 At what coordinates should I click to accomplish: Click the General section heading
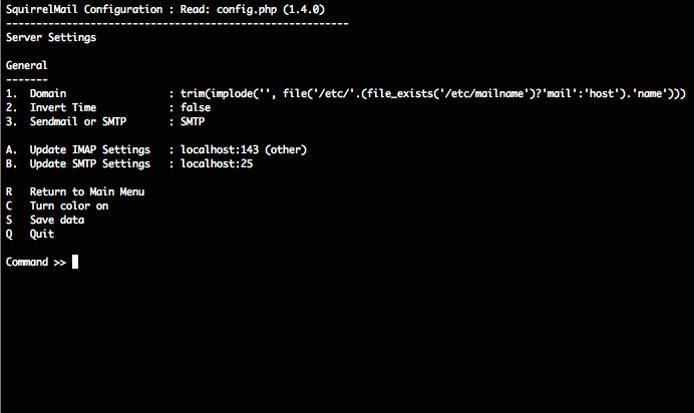(x=27, y=65)
